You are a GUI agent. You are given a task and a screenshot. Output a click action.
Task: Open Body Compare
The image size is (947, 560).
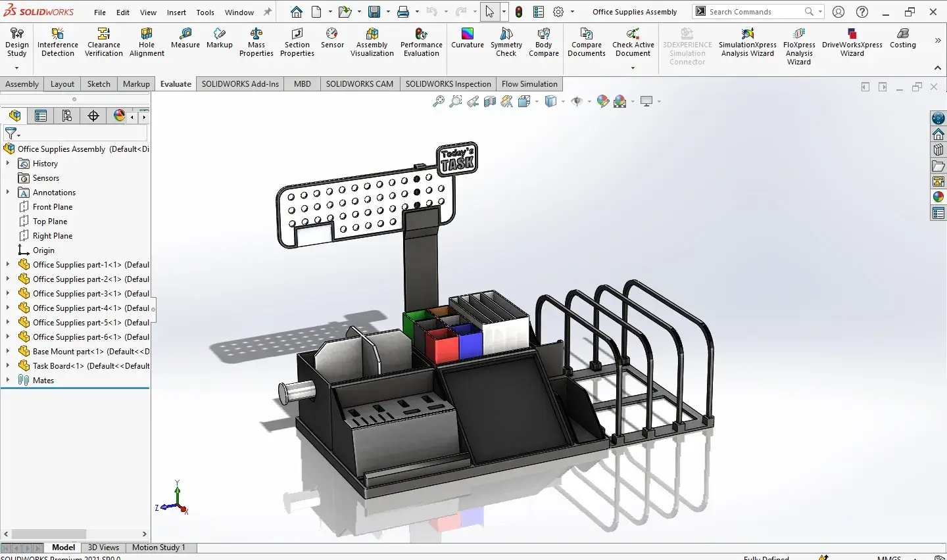[x=544, y=43]
